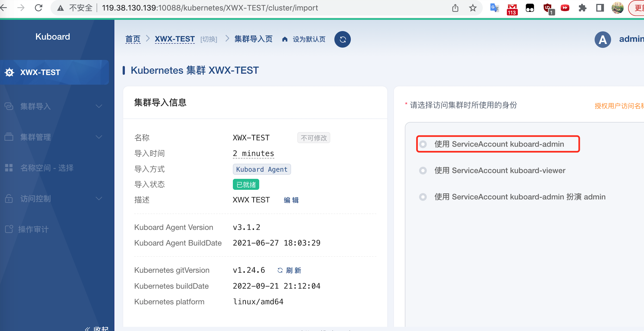Expand the 集群管理 sidebar menu
The height and width of the screenshot is (331, 644).
tap(54, 137)
